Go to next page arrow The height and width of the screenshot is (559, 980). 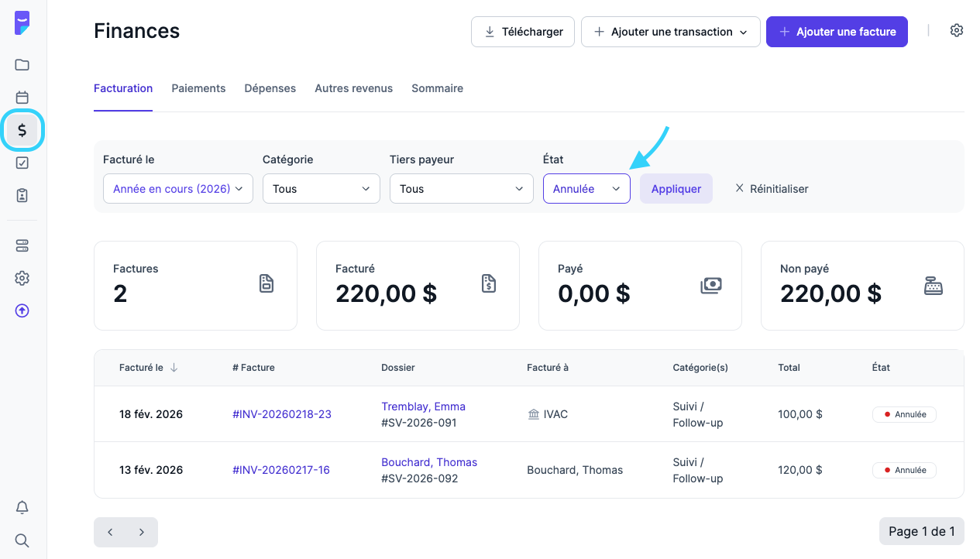[x=142, y=532]
